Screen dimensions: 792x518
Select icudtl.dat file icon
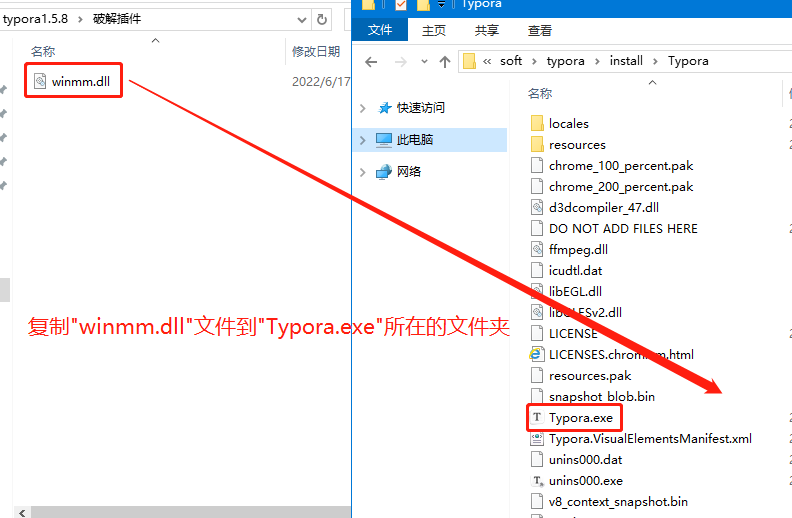(537, 270)
